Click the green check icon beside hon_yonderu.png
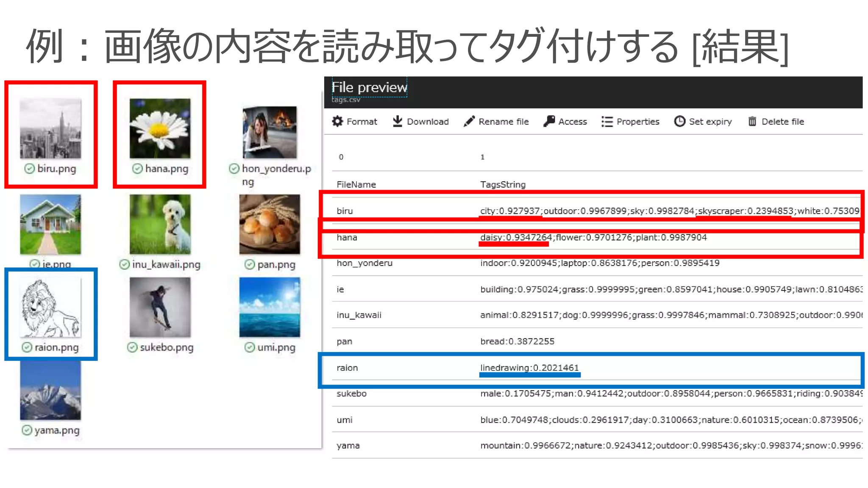Screen dimensions: 868x488 pos(234,169)
